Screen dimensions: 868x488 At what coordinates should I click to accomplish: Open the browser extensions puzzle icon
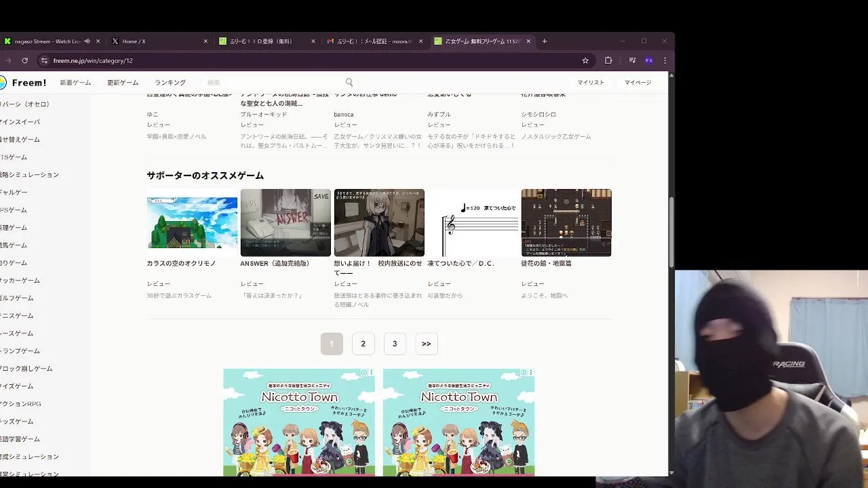tap(608, 60)
